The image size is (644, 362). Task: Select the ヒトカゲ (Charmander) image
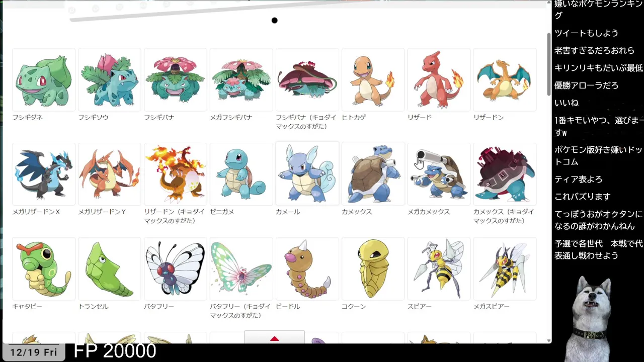click(x=373, y=80)
